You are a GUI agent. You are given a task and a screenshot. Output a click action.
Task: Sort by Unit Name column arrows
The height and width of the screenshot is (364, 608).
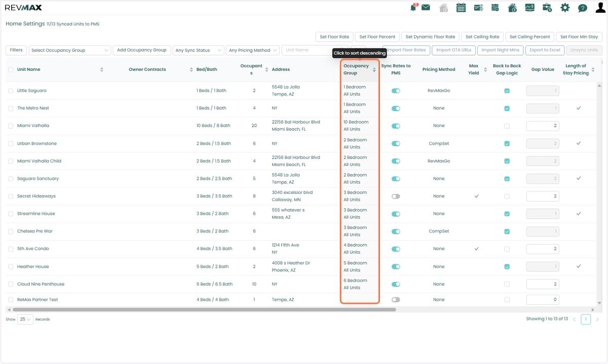pos(102,69)
